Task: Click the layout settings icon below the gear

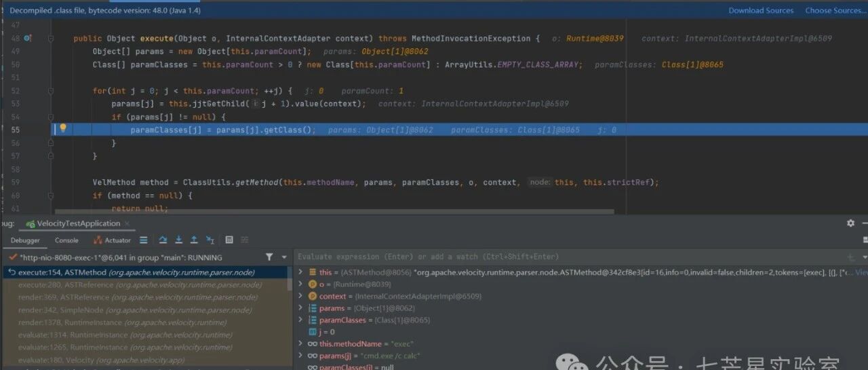Action: coord(865,240)
